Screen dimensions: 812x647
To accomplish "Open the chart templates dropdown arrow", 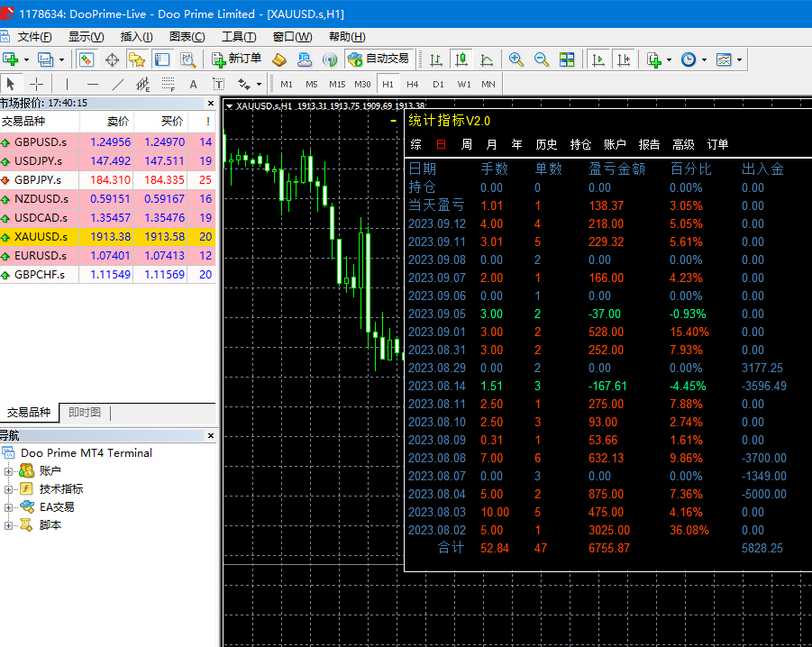I will tap(740, 59).
